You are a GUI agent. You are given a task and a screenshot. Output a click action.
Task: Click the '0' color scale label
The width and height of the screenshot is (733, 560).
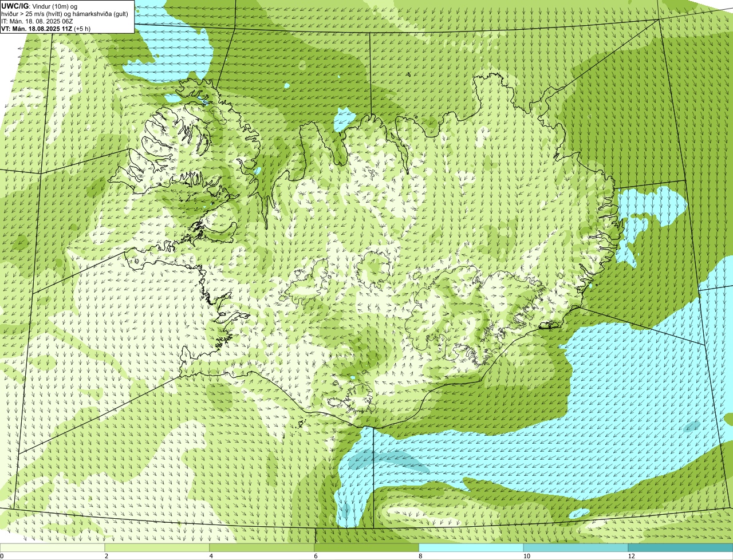2,557
